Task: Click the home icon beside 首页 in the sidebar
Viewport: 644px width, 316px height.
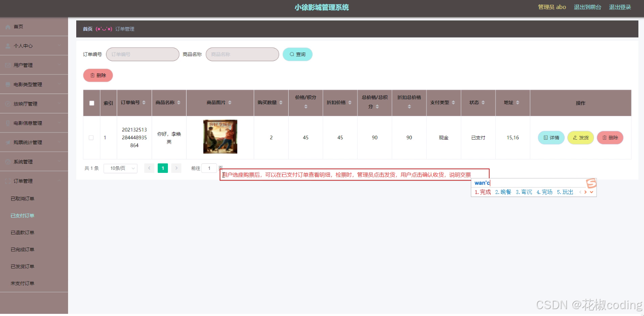Action: coord(8,27)
